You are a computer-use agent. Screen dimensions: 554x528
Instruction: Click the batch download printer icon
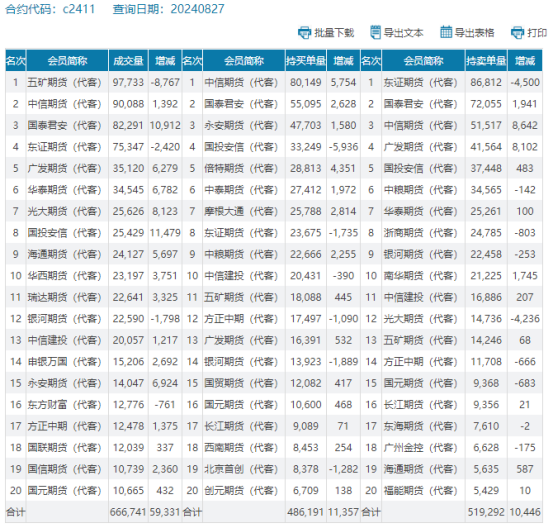pos(304,33)
